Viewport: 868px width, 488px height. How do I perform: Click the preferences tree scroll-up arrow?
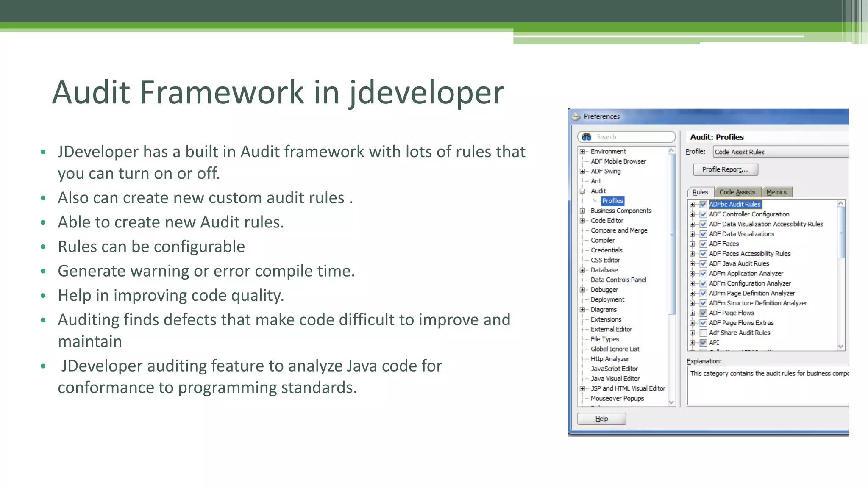(x=671, y=151)
